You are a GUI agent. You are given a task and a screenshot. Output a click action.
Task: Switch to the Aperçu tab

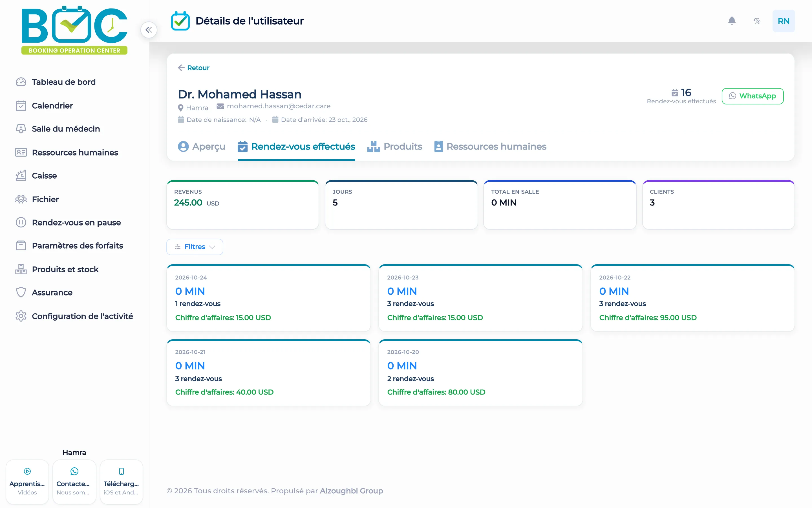click(x=202, y=146)
